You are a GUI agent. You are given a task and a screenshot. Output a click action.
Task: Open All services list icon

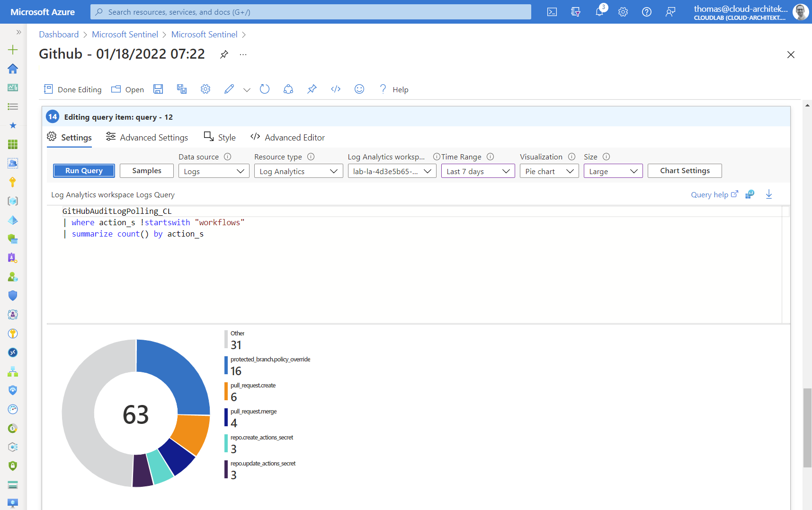pyautogui.click(x=13, y=106)
